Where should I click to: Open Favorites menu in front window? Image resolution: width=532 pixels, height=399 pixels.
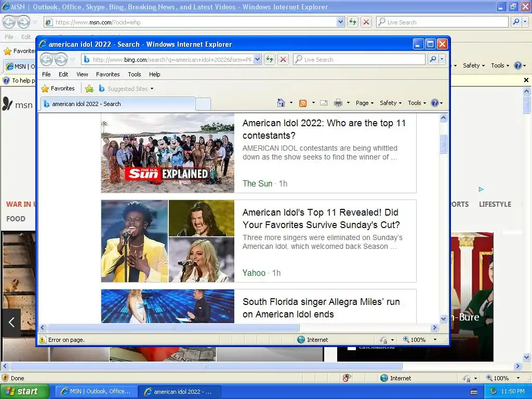point(108,74)
